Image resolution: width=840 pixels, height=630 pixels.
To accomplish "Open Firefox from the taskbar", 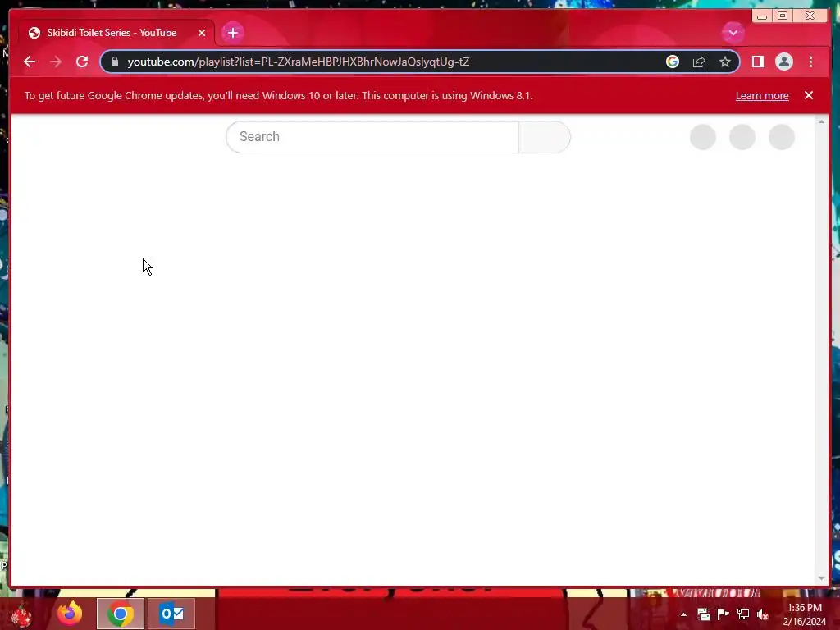I will [70, 614].
